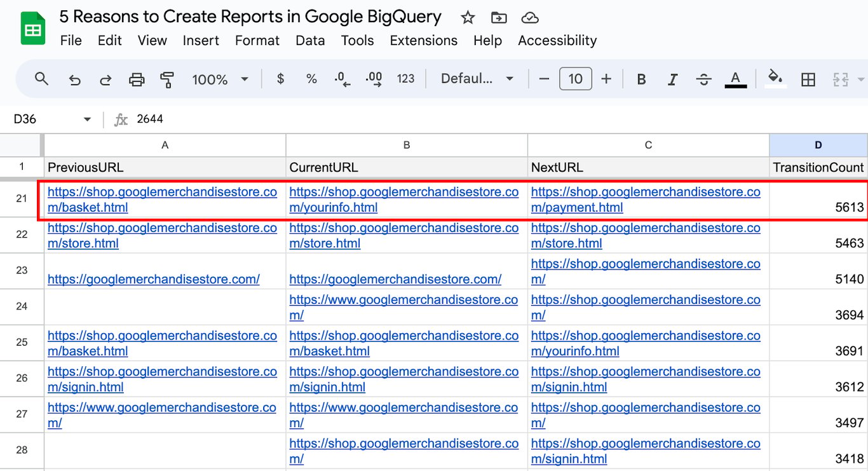Expand the name box dropdown arrow

87,119
